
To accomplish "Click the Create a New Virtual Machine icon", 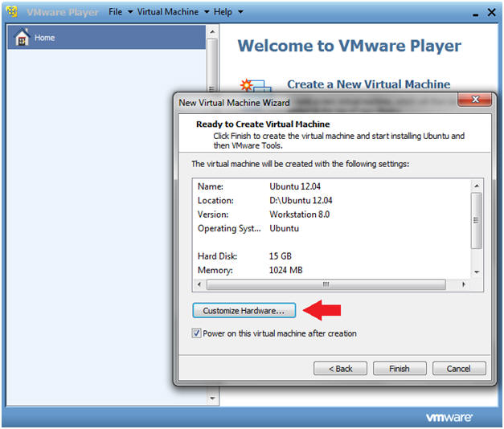I will coord(255,85).
